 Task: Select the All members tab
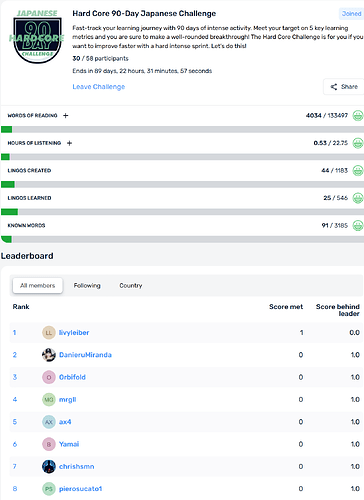(x=37, y=286)
